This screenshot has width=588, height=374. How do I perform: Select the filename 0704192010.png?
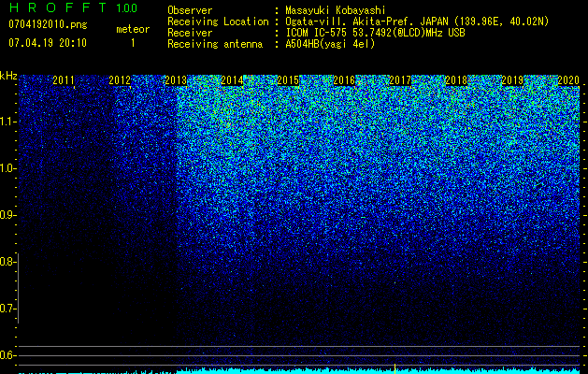[x=48, y=24]
